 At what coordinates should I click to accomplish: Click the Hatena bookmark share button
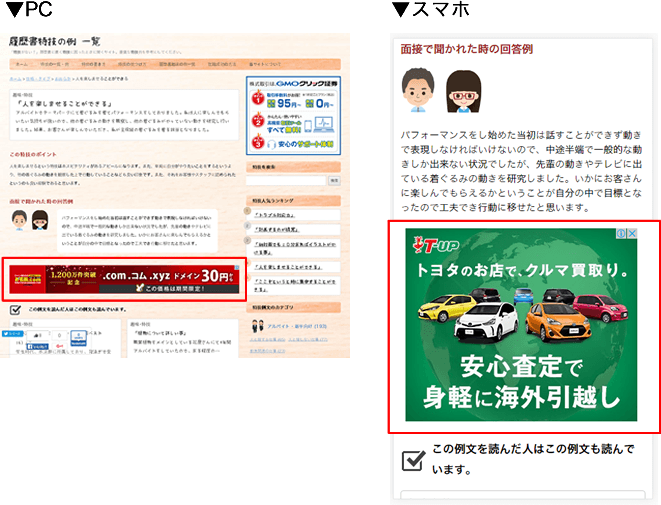point(78,338)
